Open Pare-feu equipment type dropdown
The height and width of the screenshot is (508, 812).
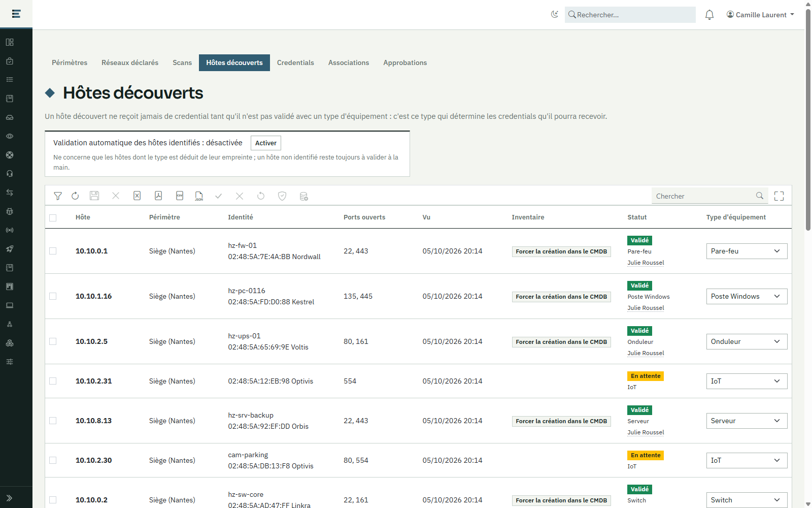tap(747, 251)
